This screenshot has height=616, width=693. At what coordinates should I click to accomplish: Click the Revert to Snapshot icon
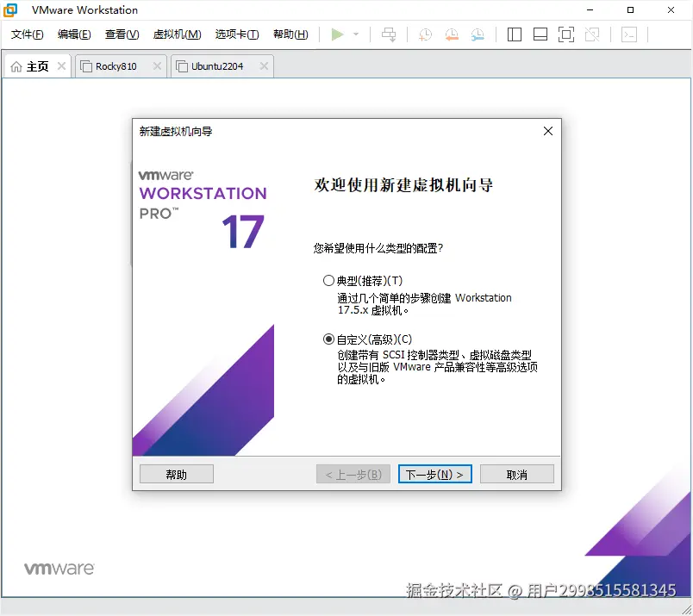[452, 34]
